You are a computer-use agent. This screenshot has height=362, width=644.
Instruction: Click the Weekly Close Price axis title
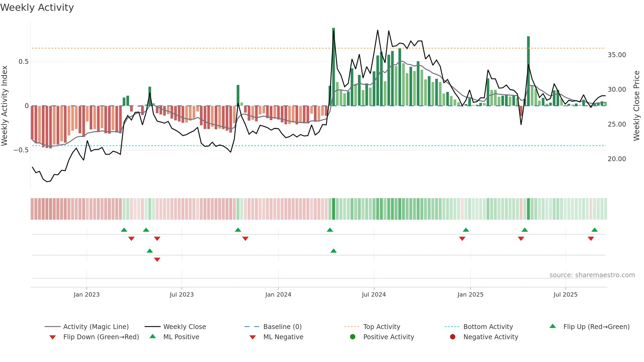pos(636,106)
